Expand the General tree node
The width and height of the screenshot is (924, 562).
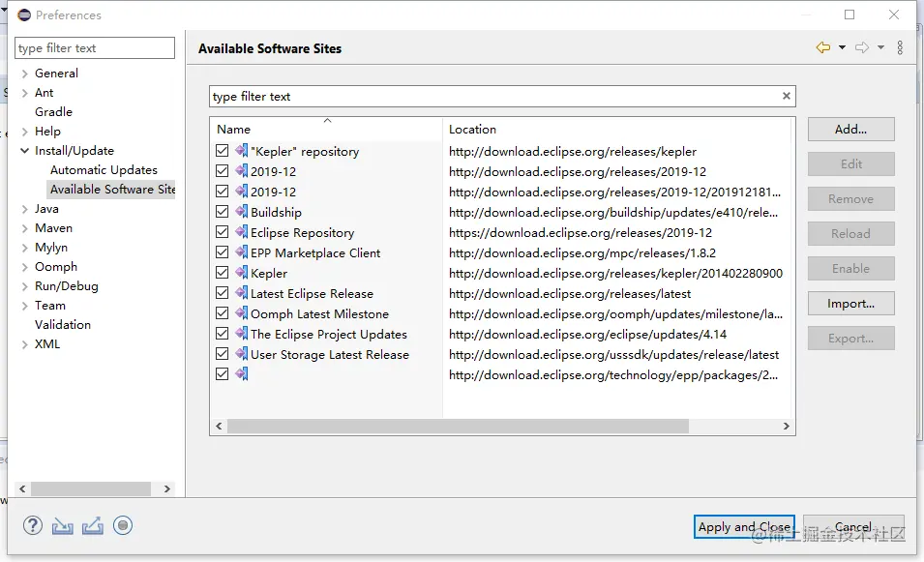(x=25, y=74)
